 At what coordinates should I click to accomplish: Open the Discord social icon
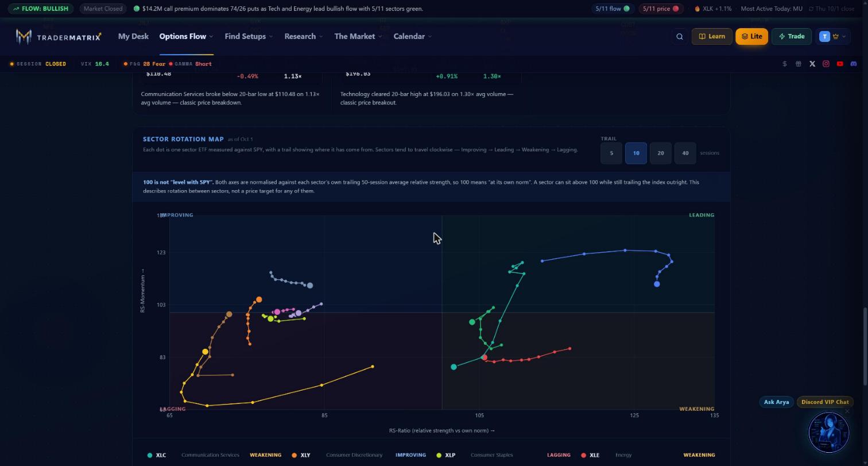click(x=854, y=64)
